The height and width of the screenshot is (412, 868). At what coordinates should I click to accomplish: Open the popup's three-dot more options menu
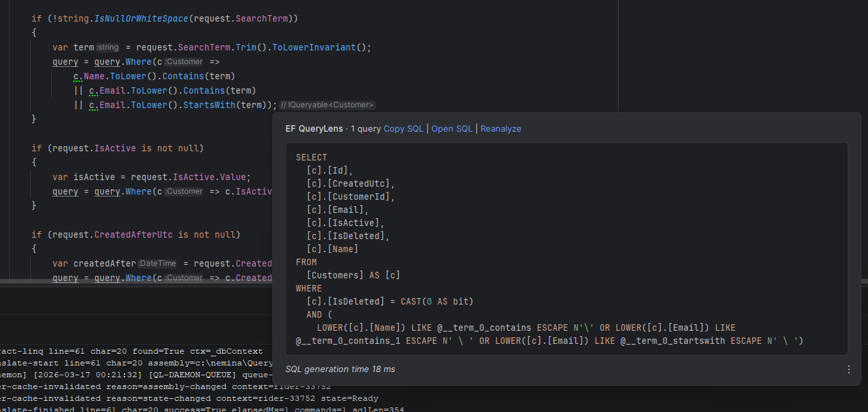(849, 369)
